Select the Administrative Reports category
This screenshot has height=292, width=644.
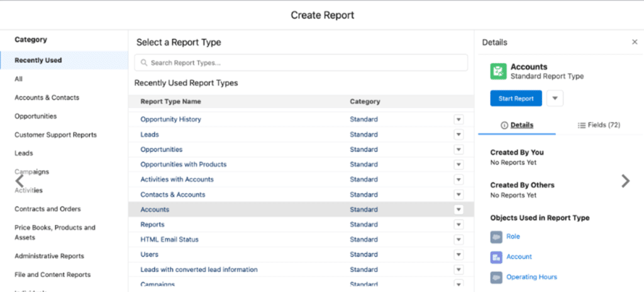[49, 256]
